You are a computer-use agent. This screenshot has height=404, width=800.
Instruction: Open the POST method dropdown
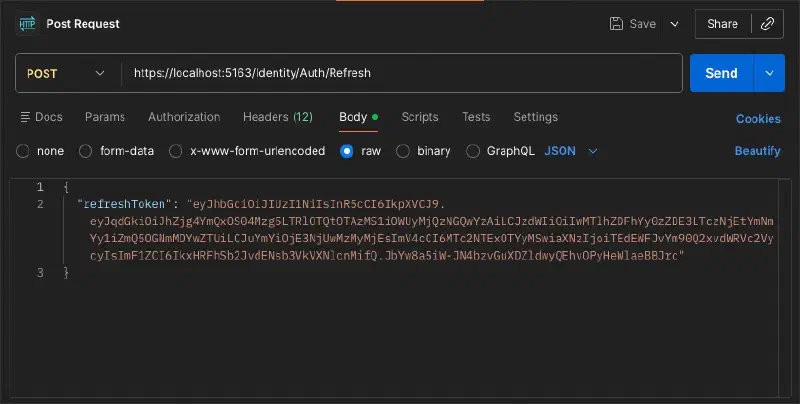pos(66,73)
